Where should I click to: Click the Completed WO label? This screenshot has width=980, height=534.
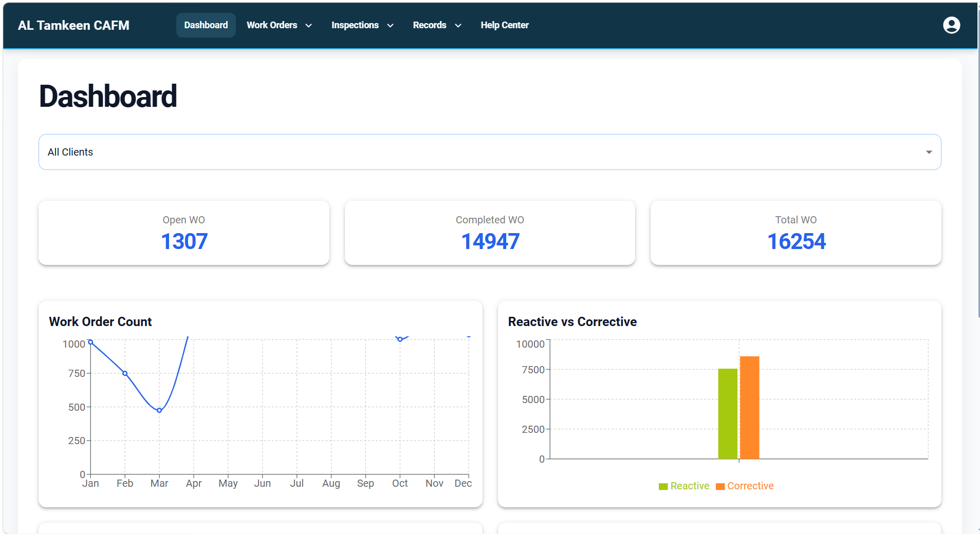coord(490,220)
